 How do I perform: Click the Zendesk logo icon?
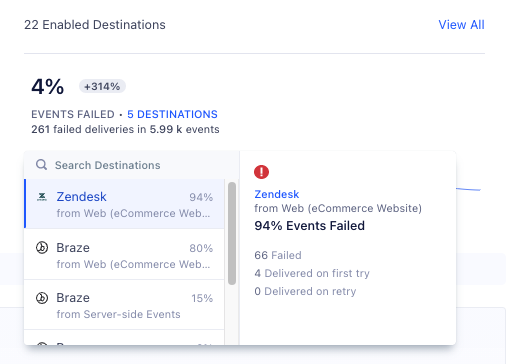[42, 197]
